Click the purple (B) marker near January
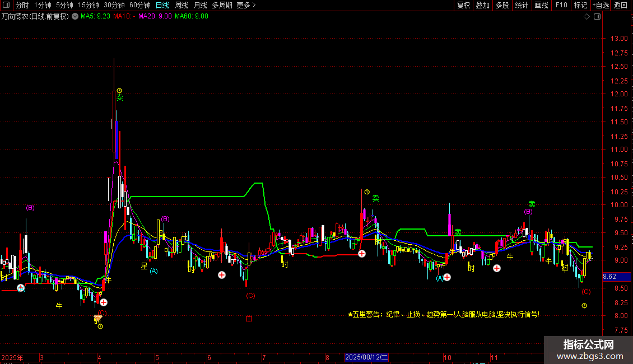633x364 pixels. (x=30, y=208)
